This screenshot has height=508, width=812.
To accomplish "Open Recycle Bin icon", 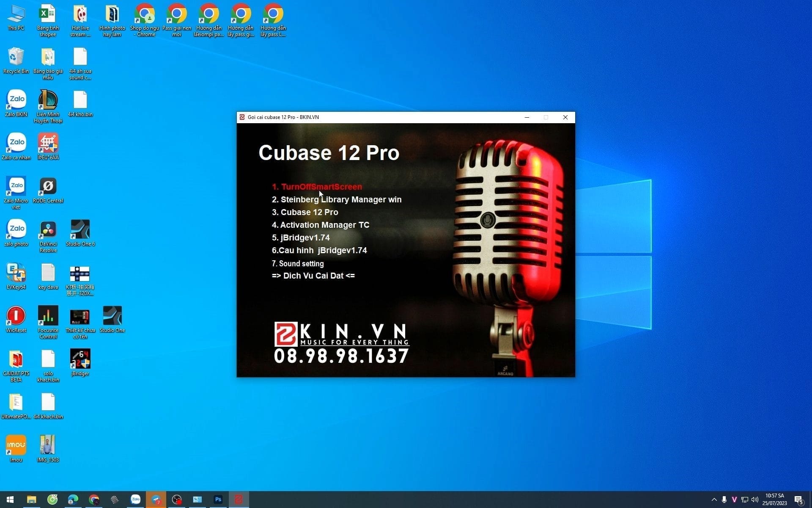I will 16,61.
